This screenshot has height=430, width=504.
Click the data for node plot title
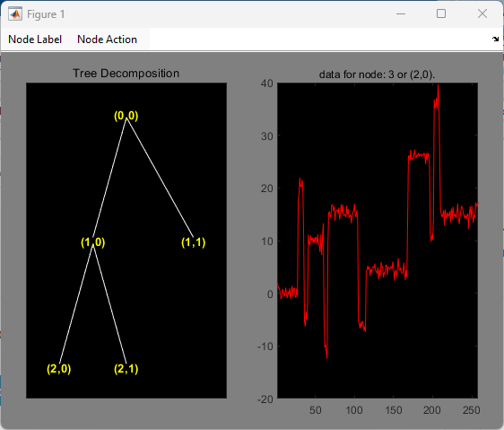pos(377,75)
